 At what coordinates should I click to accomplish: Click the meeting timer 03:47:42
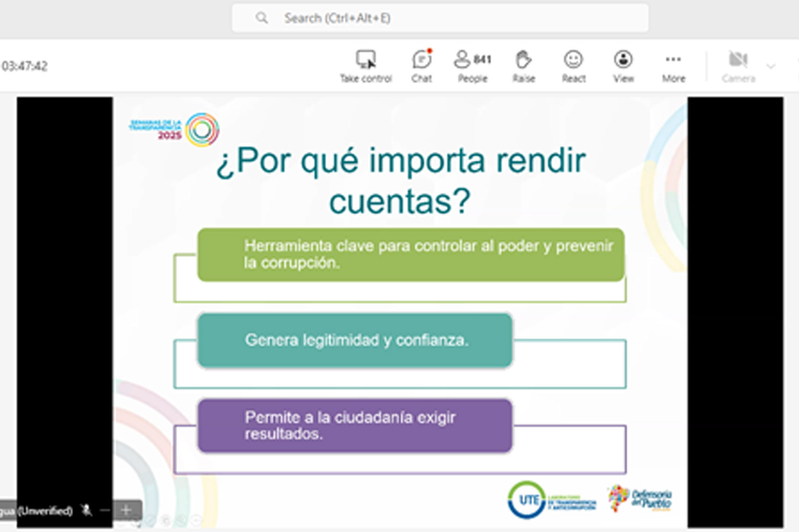tap(24, 66)
